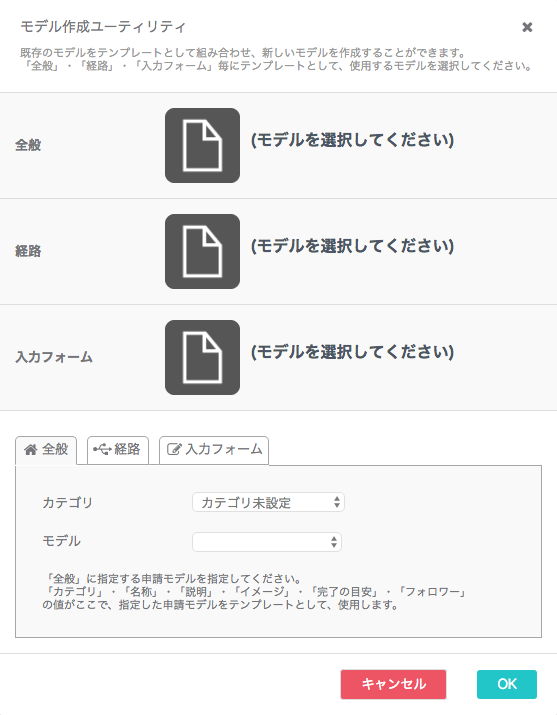Click 入力フォーム row's (モデルを選択してください) text

[x=352, y=352]
